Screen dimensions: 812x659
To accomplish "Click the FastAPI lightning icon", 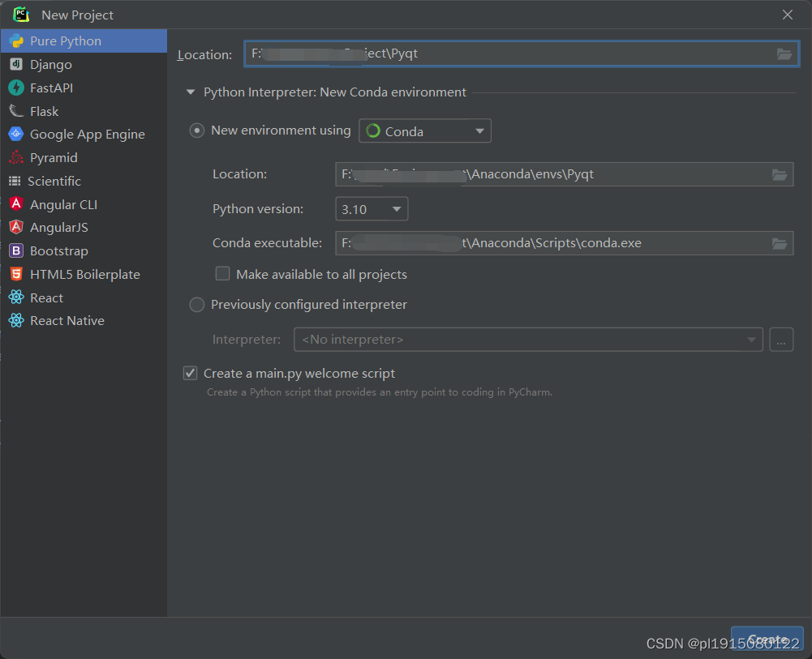I will [16, 88].
